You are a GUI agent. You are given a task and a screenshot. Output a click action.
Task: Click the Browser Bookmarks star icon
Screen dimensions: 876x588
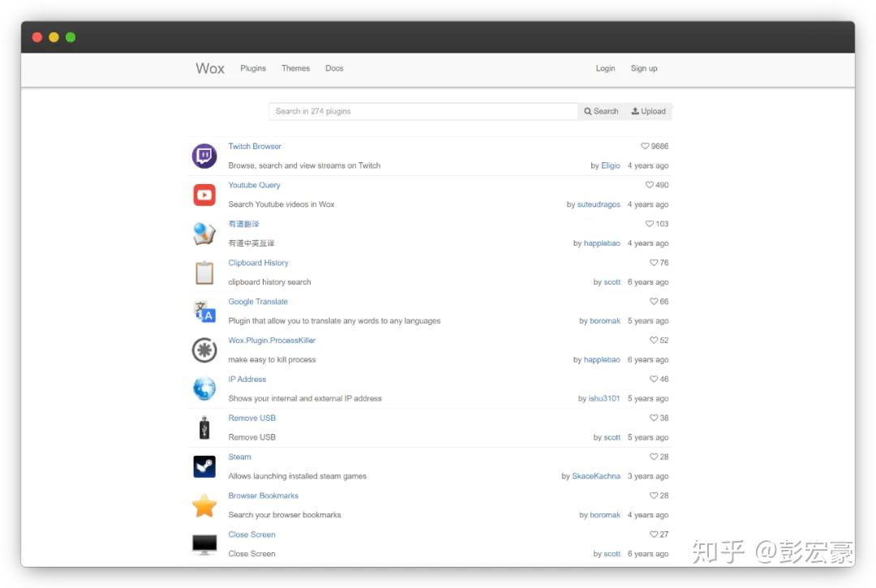(204, 505)
